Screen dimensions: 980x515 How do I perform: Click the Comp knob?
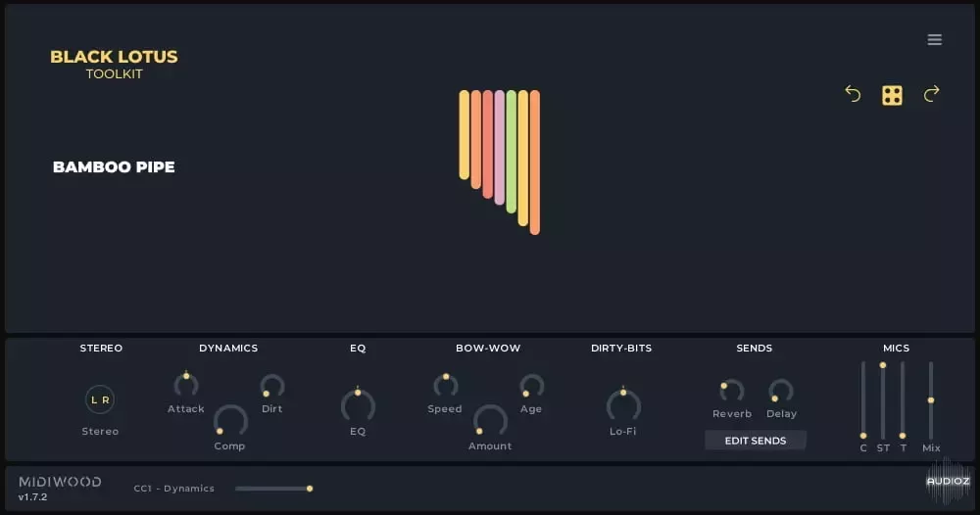(x=229, y=421)
